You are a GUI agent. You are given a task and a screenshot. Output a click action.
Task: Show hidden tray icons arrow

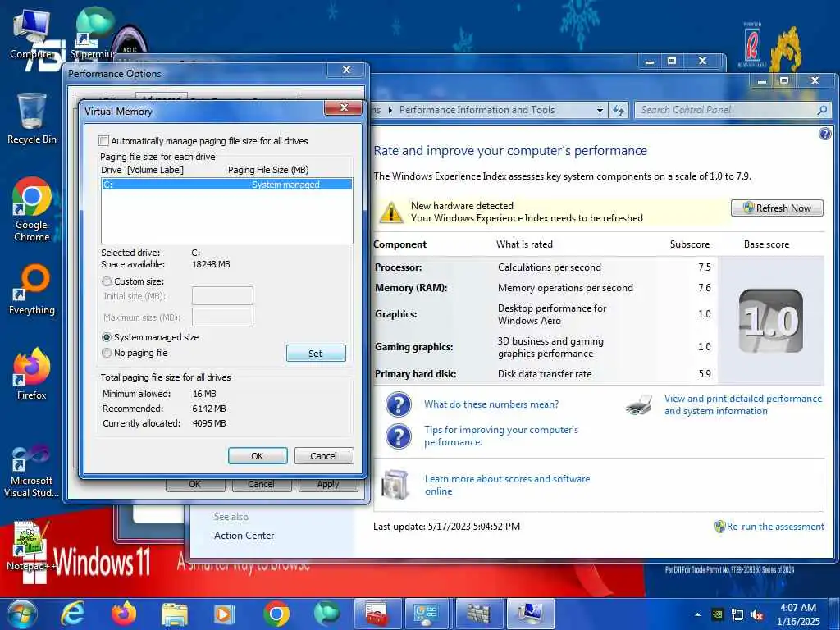coord(697,614)
